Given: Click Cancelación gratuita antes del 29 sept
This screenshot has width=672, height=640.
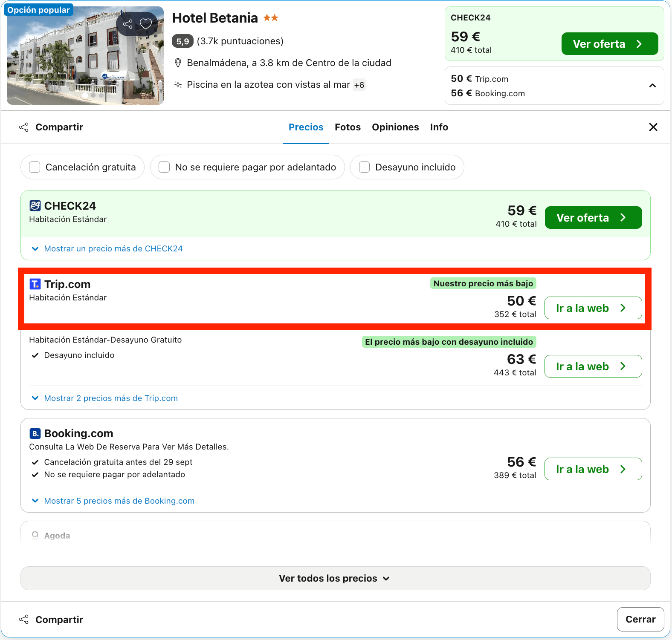Looking at the screenshot, I should (x=118, y=462).
